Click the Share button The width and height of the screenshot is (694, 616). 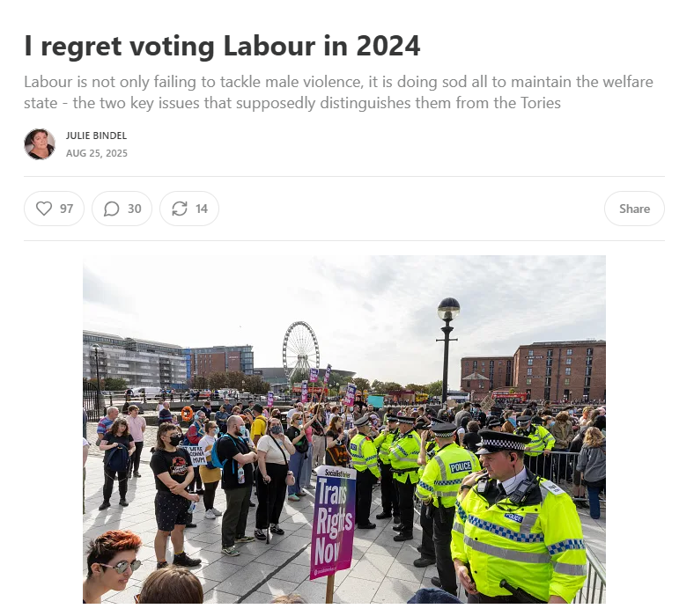click(x=634, y=209)
